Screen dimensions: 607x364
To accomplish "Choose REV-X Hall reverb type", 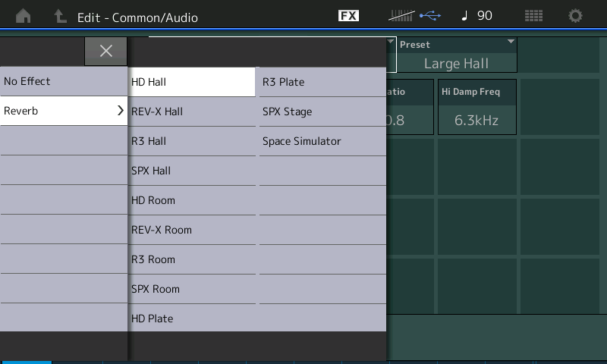I will (191, 111).
